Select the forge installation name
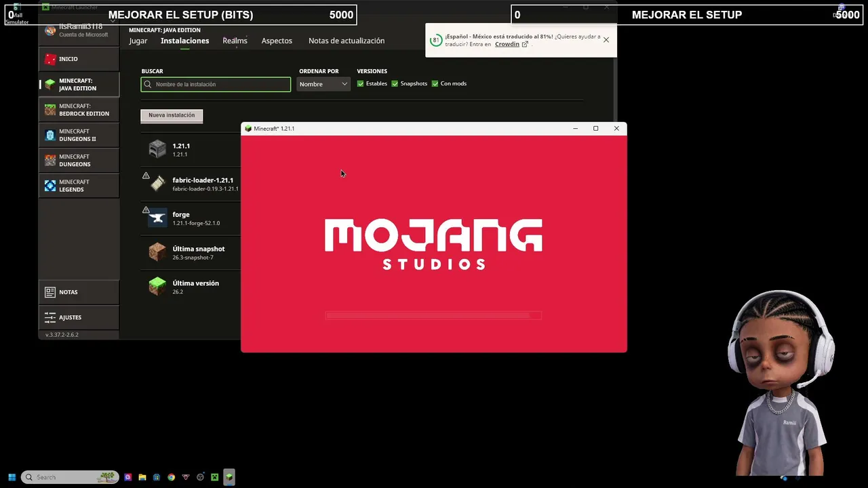 tap(181, 215)
